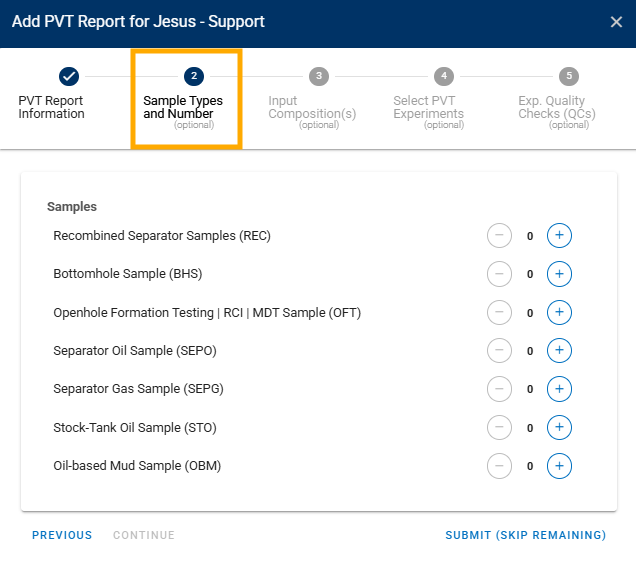
Task: Reduce Bottomhole Sample (BHS) count with minus
Action: click(x=499, y=274)
